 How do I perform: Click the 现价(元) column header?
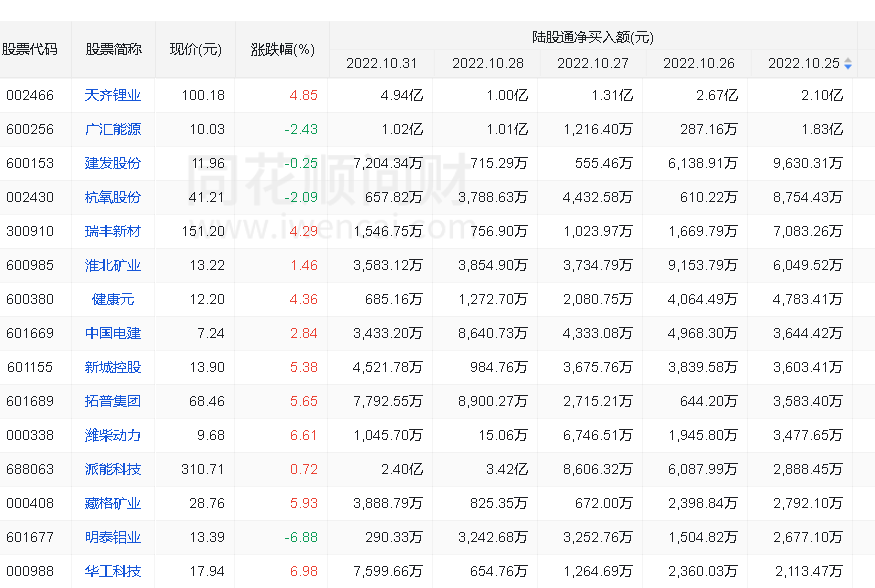[x=195, y=50]
